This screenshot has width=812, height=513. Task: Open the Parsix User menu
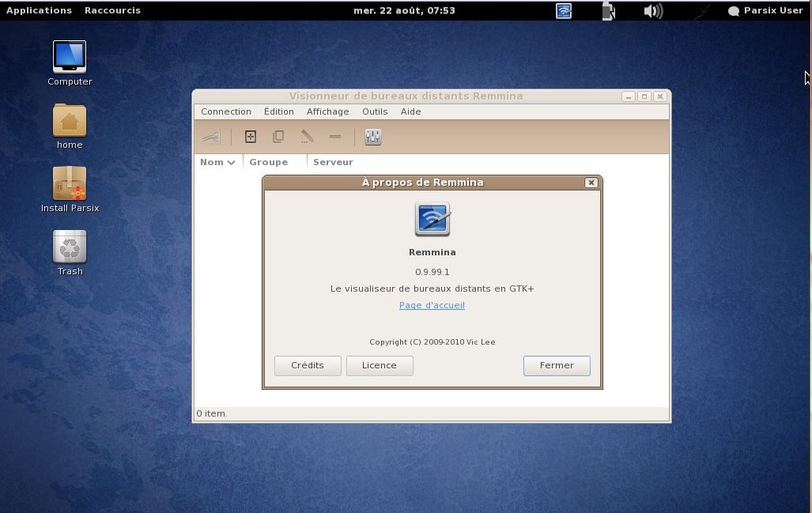(x=765, y=10)
